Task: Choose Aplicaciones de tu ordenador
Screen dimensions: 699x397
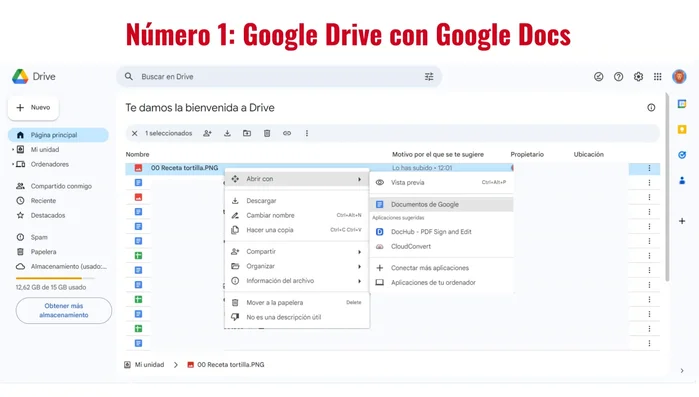Action: pos(442,282)
